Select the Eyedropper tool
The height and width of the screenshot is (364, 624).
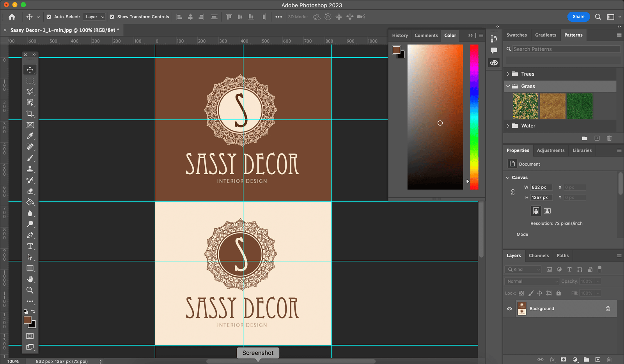tap(30, 136)
